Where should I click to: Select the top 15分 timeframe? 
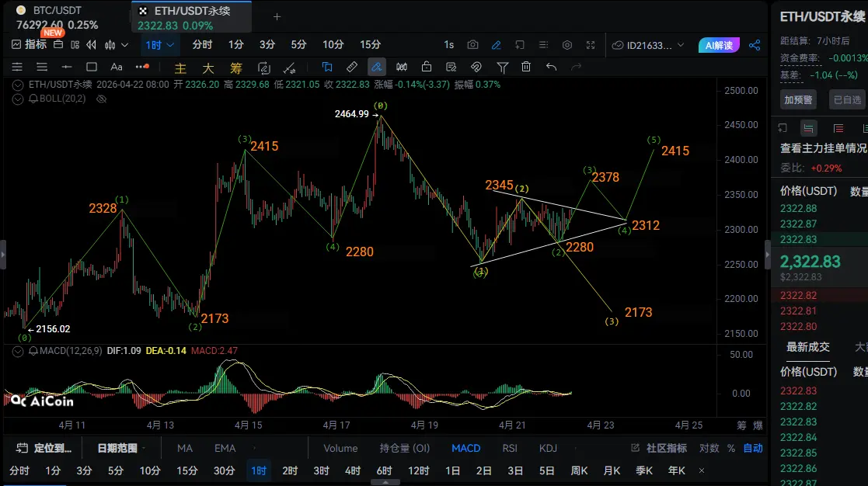point(371,45)
